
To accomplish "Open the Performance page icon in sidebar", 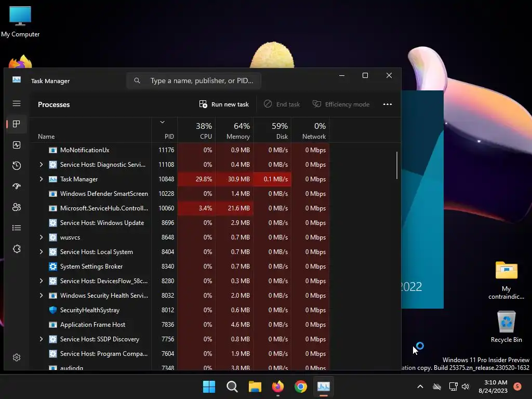I will coord(17,145).
